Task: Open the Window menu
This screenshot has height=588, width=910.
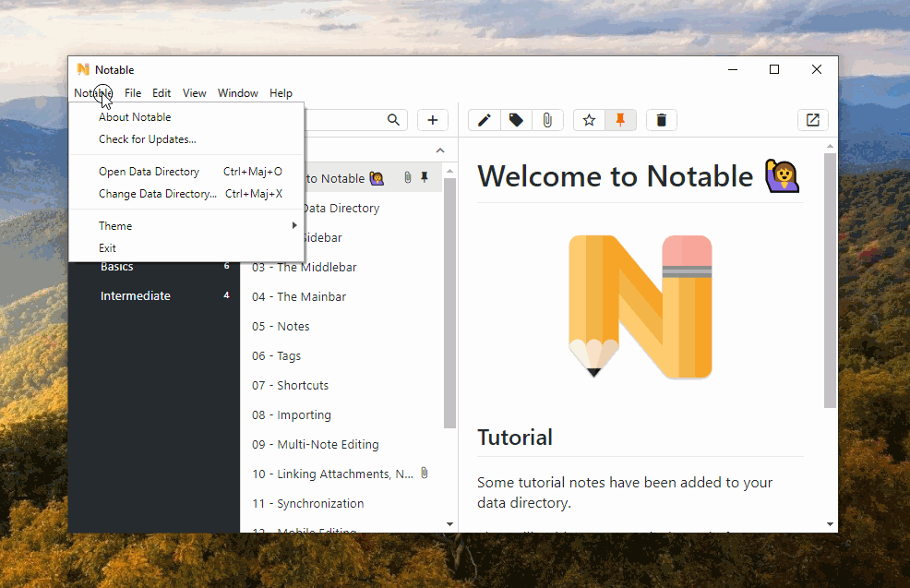Action: [x=238, y=93]
